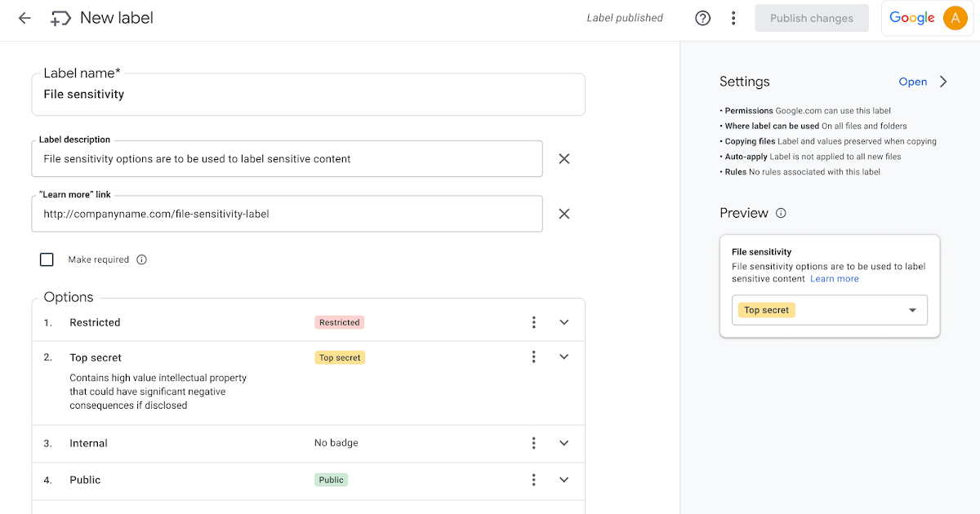980x514 pixels.
Task: Click the Label name input field
Action: 308,95
